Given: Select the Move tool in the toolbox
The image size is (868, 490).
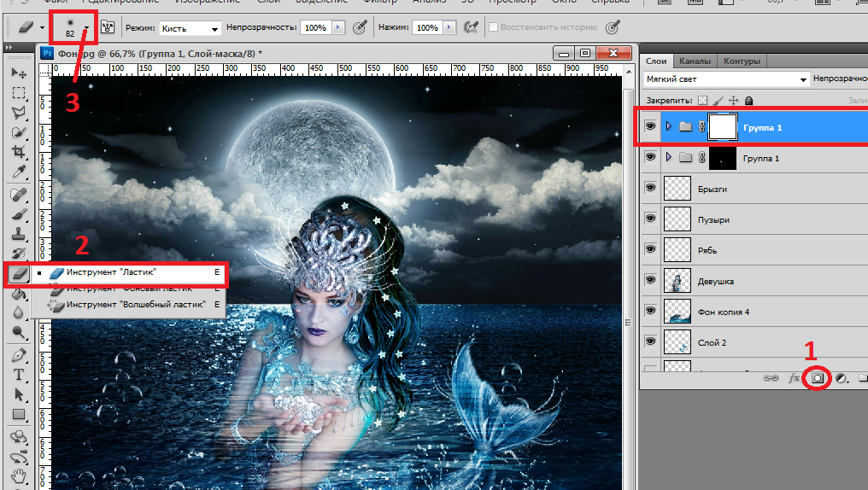Looking at the screenshot, I should (18, 74).
